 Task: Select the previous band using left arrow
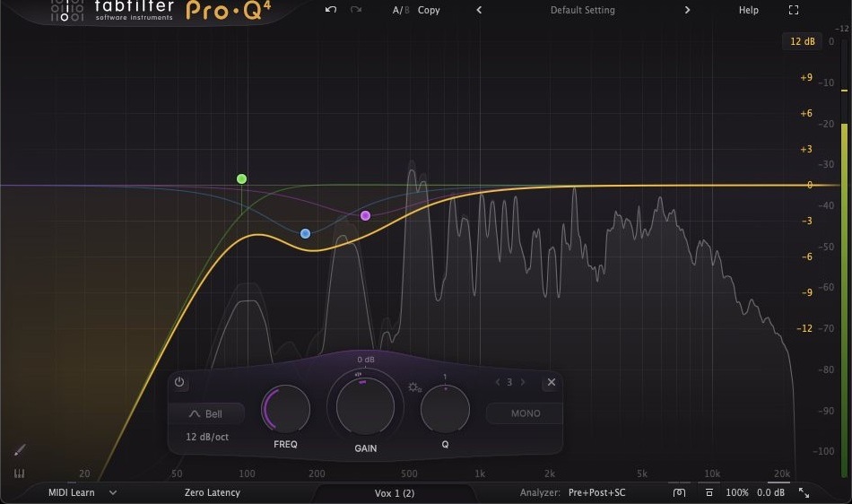(x=497, y=382)
